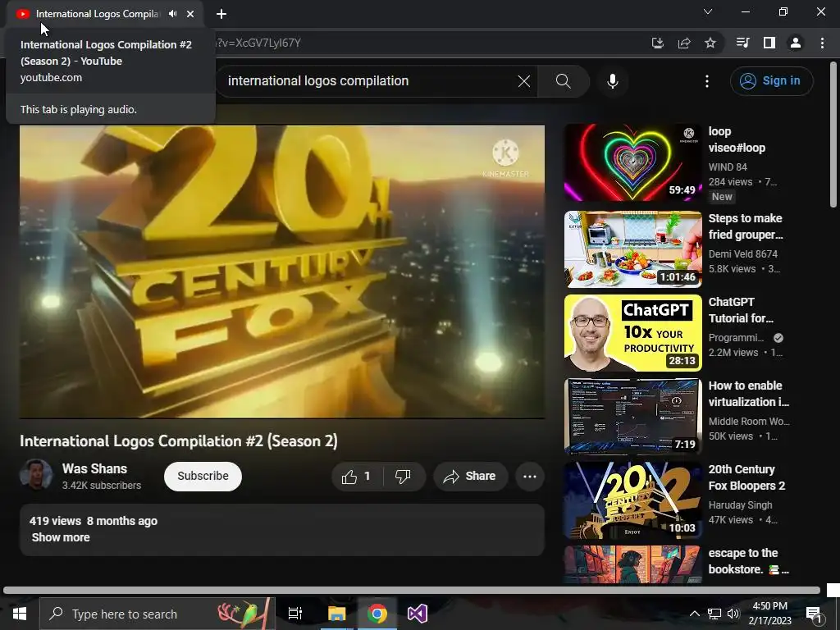Screen dimensions: 840x630
Task: Click the vertical page scrollbar
Action: [x=833, y=134]
